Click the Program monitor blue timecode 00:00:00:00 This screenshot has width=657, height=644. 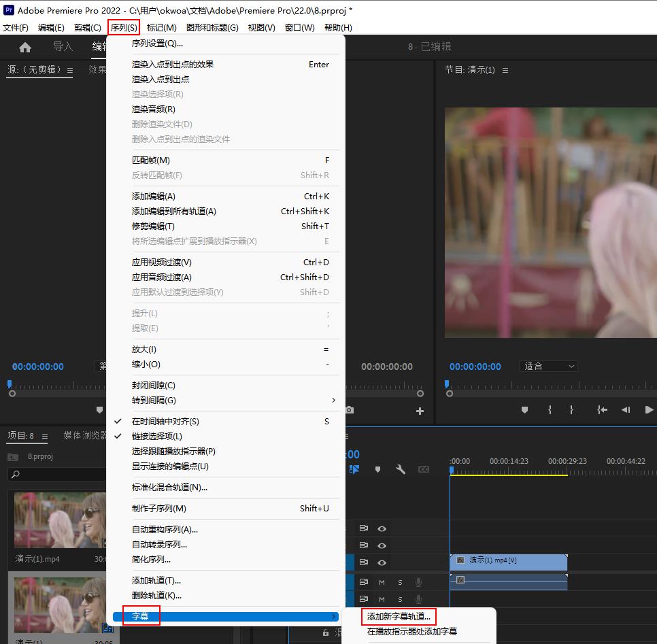475,367
